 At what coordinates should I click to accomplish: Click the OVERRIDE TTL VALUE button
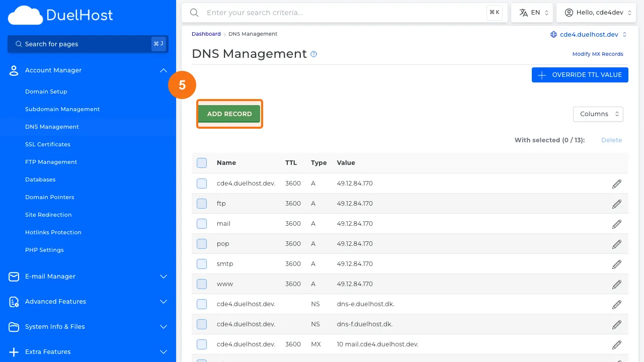coord(580,75)
